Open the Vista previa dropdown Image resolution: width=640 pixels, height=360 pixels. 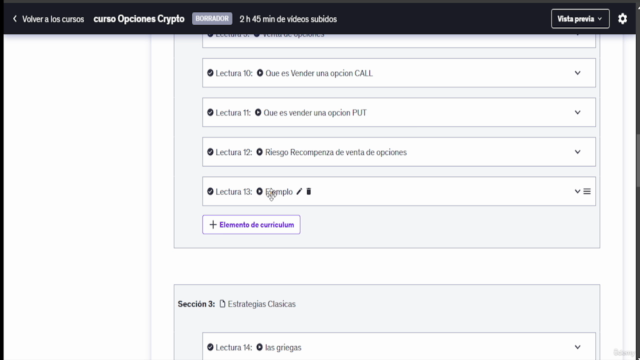(x=580, y=19)
